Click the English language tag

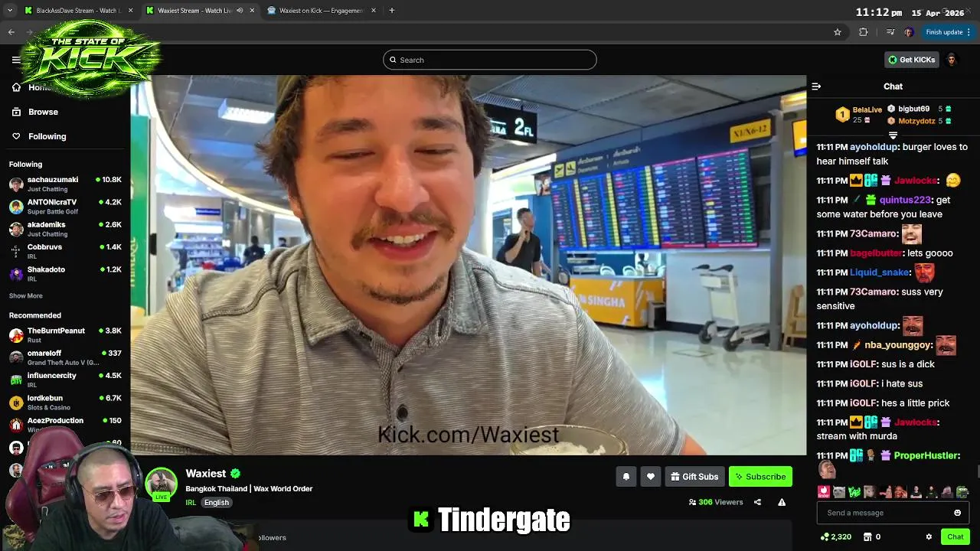pos(217,503)
